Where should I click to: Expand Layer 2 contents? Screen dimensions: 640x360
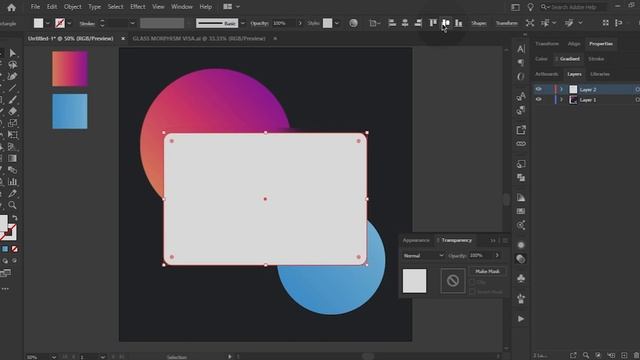pyautogui.click(x=561, y=89)
